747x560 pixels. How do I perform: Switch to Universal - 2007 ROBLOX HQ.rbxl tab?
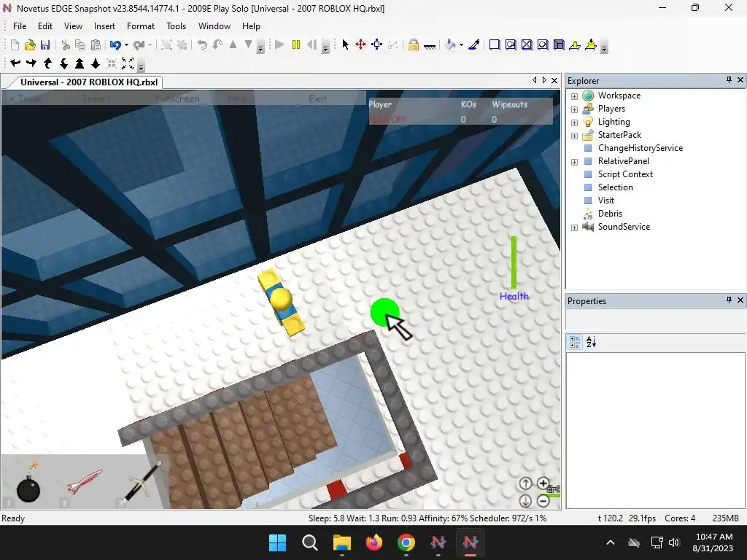pos(88,82)
